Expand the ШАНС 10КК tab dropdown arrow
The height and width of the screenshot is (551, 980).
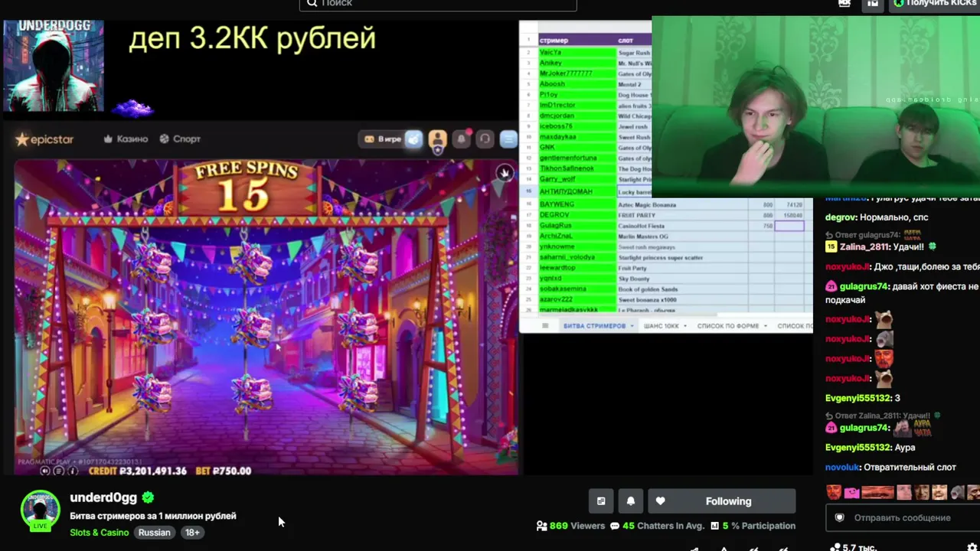(x=684, y=326)
